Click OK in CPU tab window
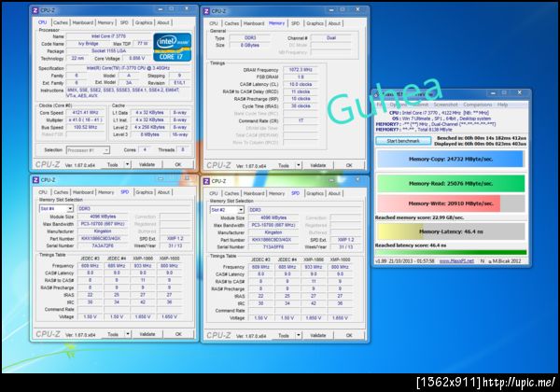Image resolution: width=560 pixels, height=392 pixels. (178, 164)
